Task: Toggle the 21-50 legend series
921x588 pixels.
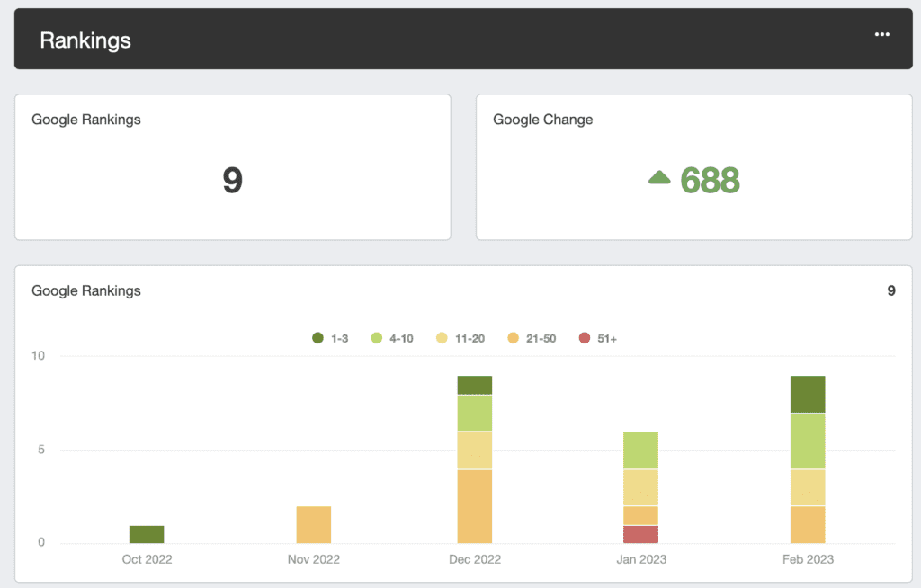Action: [532, 338]
